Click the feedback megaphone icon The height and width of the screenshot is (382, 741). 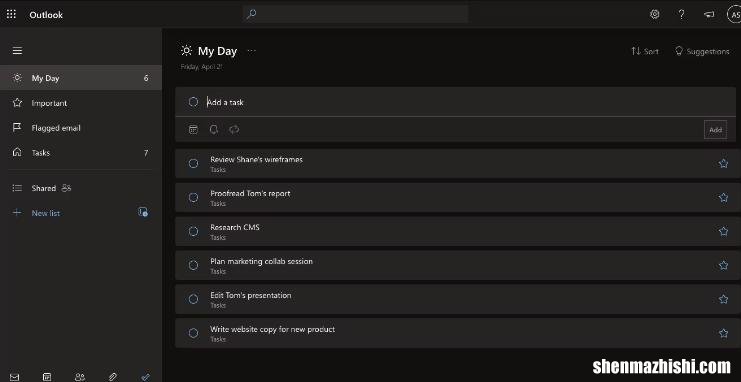pyautogui.click(x=709, y=14)
